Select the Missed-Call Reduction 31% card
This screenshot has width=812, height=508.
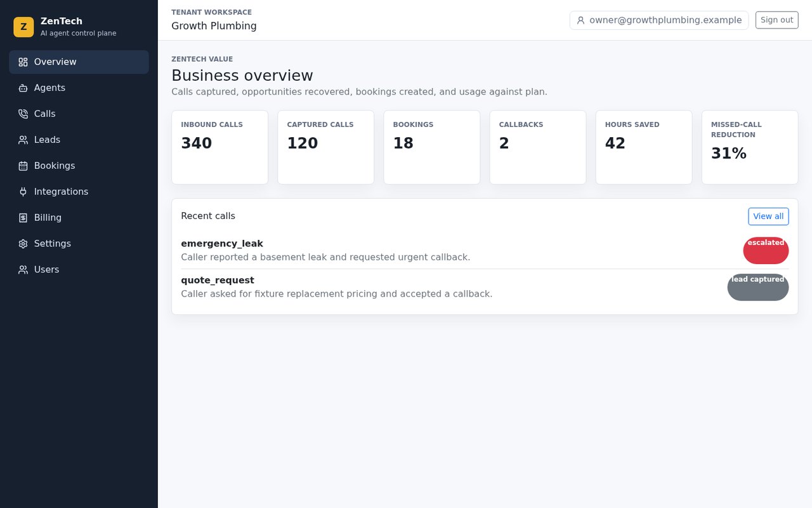[x=750, y=147]
